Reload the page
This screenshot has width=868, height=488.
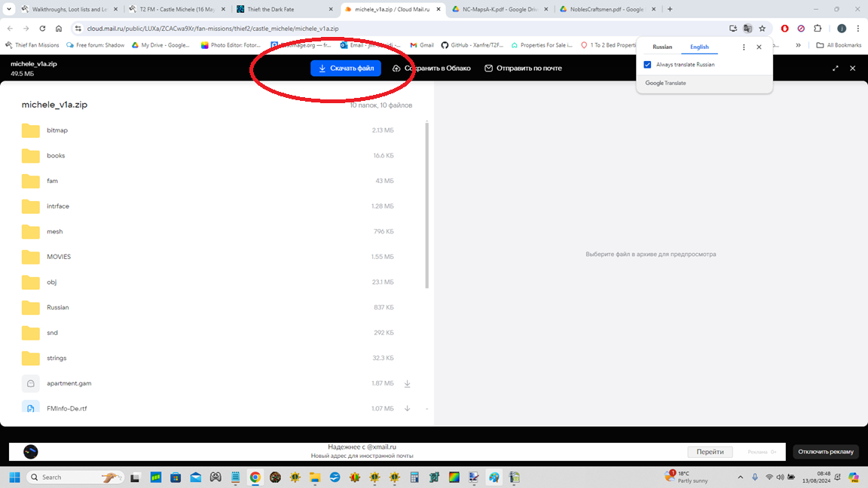[42, 28]
